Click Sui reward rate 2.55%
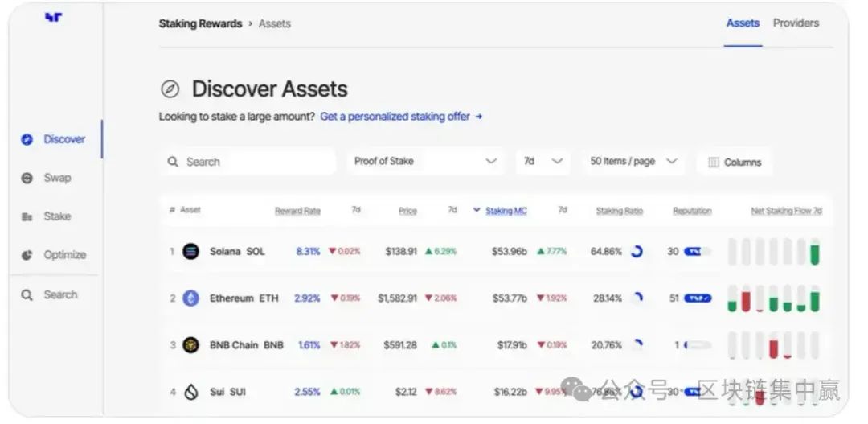The width and height of the screenshot is (868, 424). coord(307,392)
